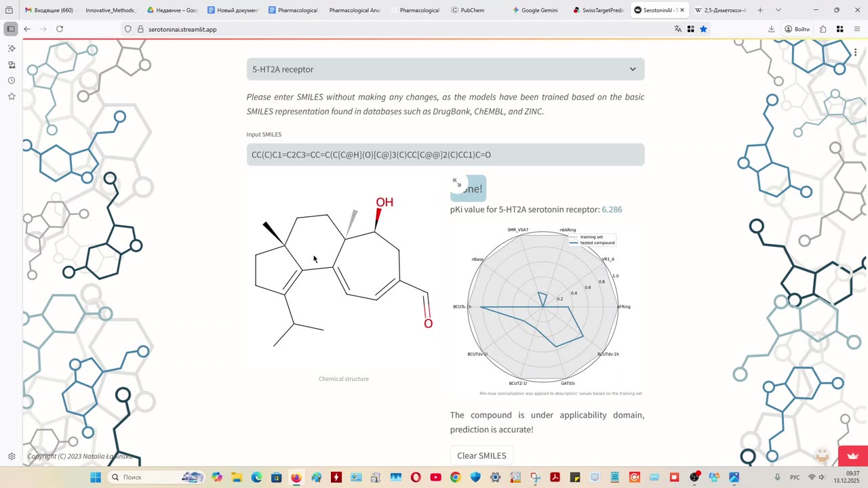Open the Windows Start menu

96,477
